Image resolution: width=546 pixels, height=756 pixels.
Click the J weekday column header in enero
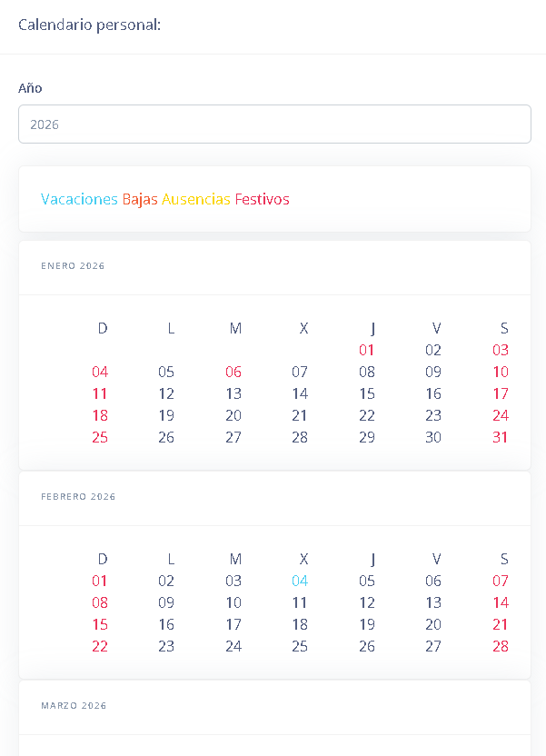tap(371, 328)
